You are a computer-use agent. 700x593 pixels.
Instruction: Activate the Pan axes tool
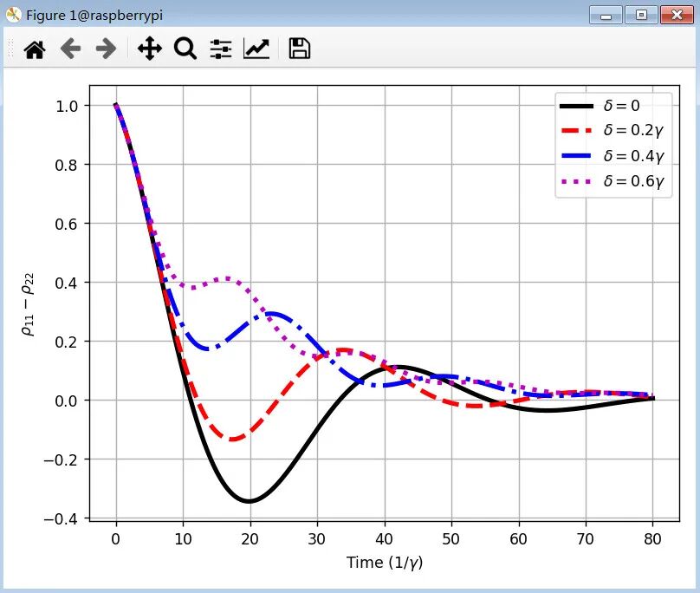[x=150, y=49]
